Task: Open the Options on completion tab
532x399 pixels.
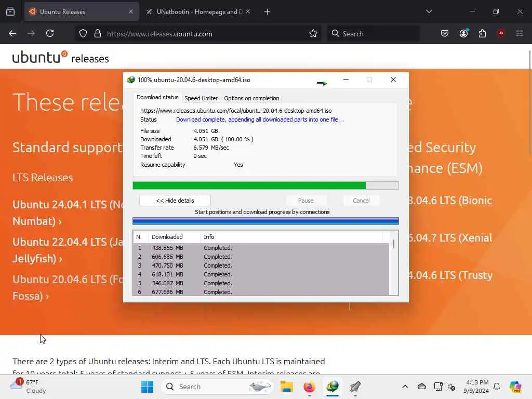Action: click(x=251, y=98)
